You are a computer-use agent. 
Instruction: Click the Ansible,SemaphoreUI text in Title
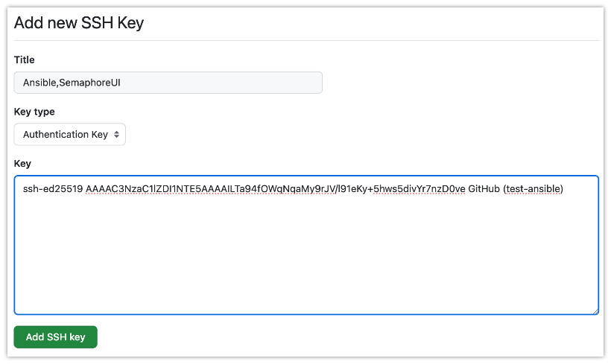[72, 83]
